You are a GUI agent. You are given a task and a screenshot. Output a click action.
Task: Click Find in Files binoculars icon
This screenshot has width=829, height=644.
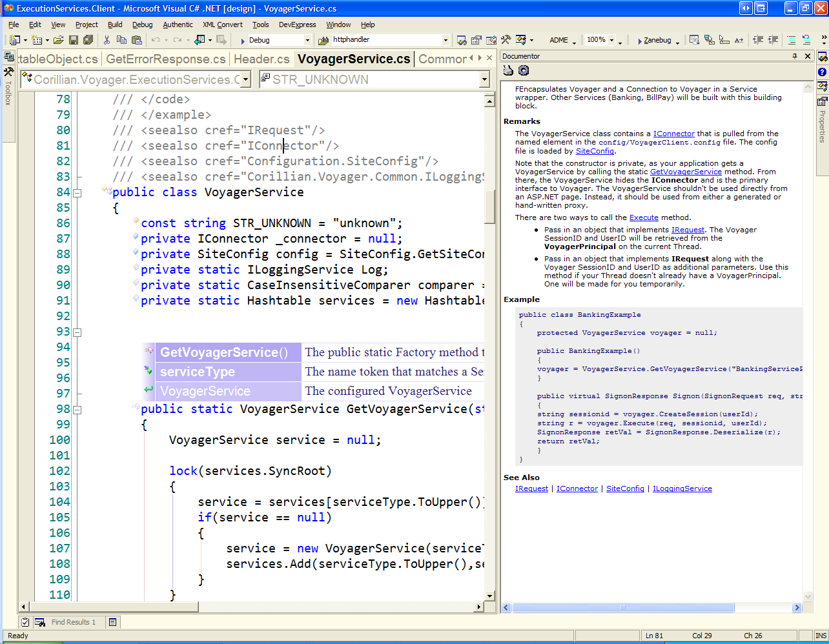pos(323,40)
